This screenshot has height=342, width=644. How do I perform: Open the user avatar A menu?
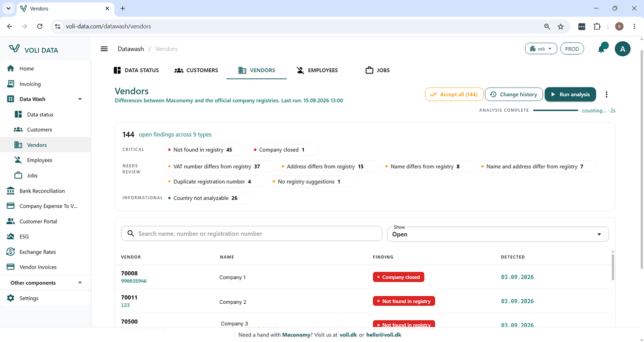623,49
